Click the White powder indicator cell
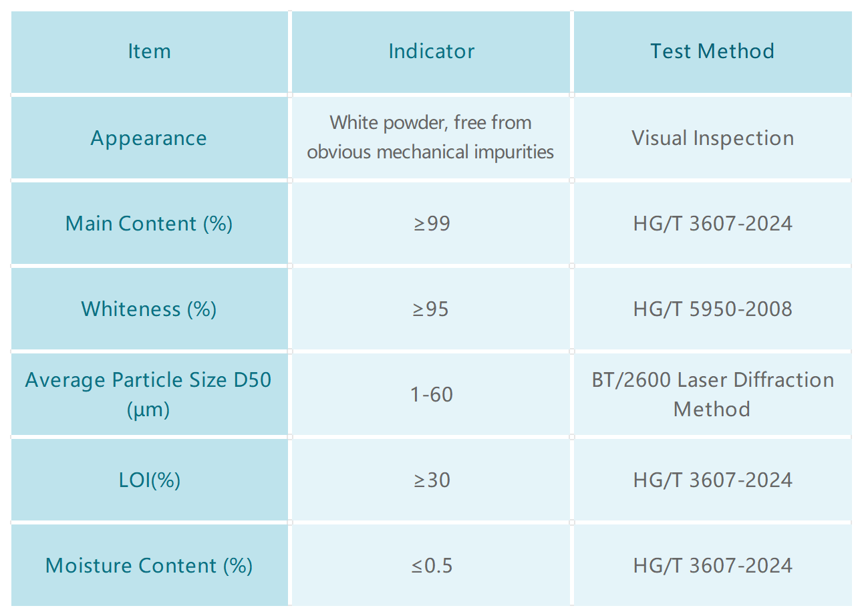This screenshot has height=616, width=862. coord(431,138)
